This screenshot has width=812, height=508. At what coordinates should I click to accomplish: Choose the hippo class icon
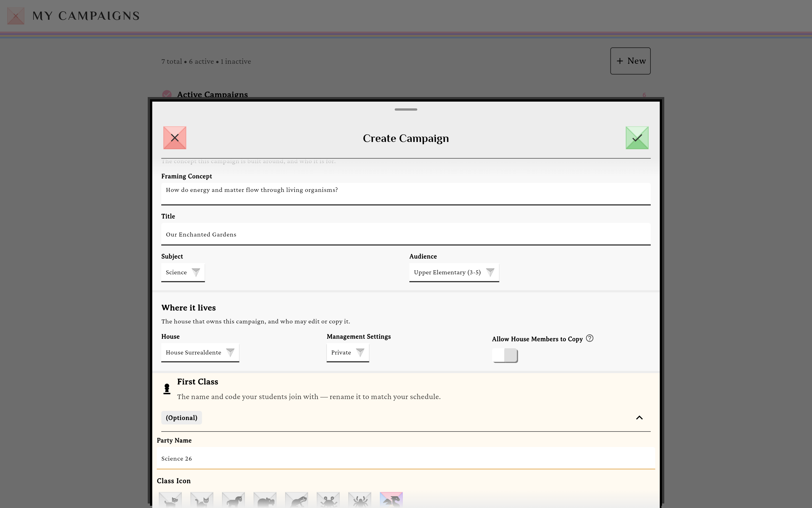click(x=265, y=500)
